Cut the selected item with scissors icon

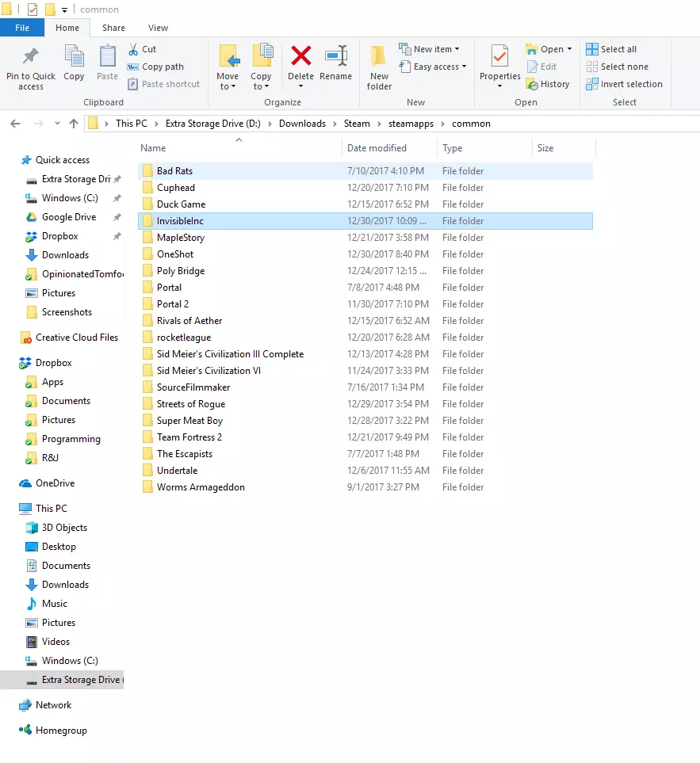coord(133,49)
